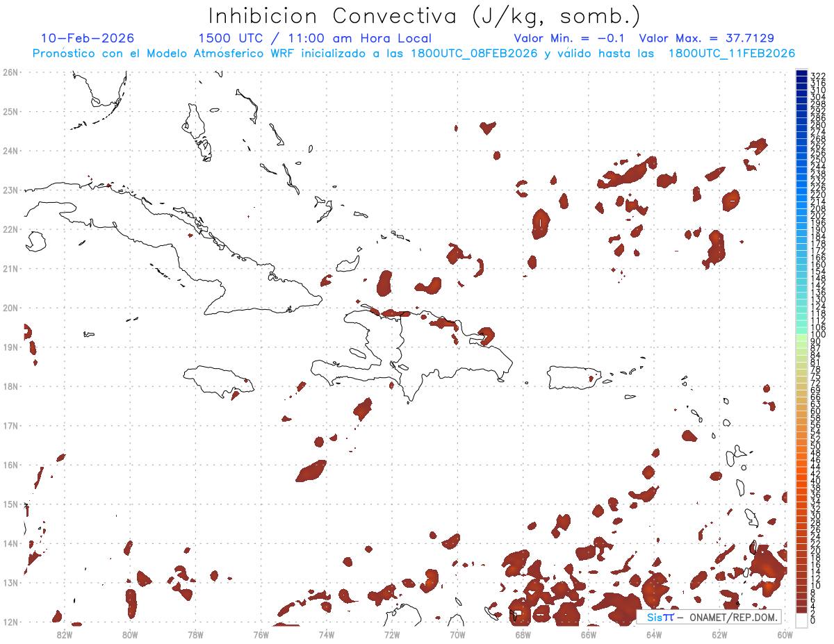This screenshot has width=834, height=644.
Task: Click the "66W" longitude label
Action: (589, 634)
